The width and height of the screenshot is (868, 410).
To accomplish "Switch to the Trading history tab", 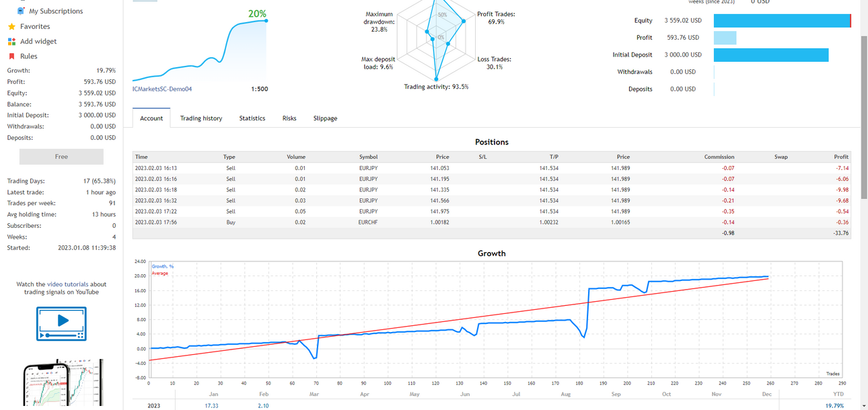I will 201,118.
